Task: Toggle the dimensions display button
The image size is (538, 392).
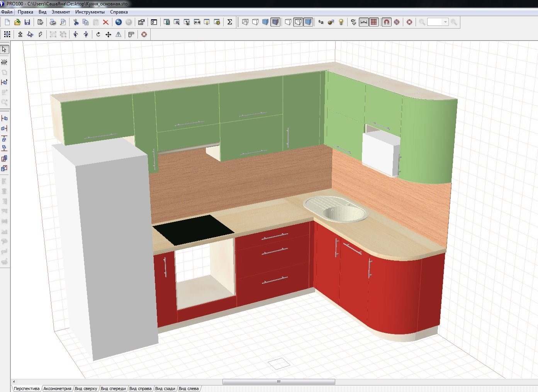Action: [363, 22]
